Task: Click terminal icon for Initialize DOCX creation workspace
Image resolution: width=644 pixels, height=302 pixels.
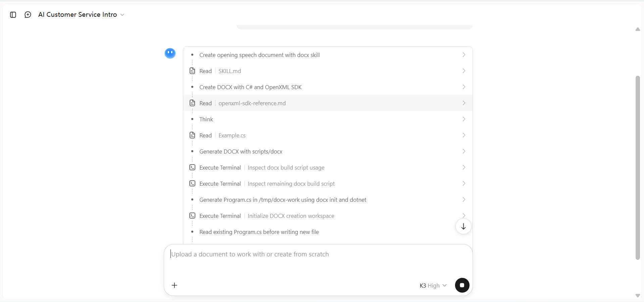Action: pos(192,216)
